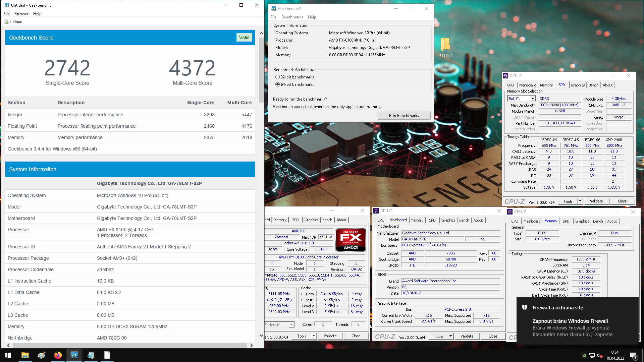Click the NVIDIA tray icon
The image size is (644, 362).
pos(584,355)
